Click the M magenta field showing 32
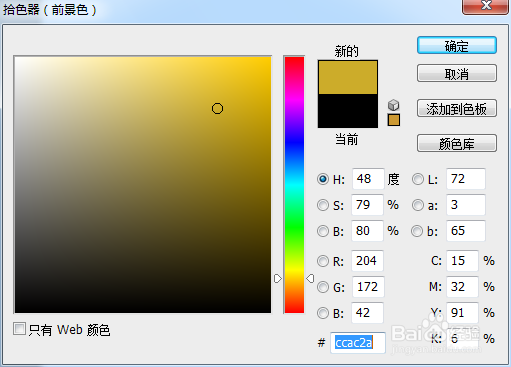The width and height of the screenshot is (511, 367). [462, 287]
